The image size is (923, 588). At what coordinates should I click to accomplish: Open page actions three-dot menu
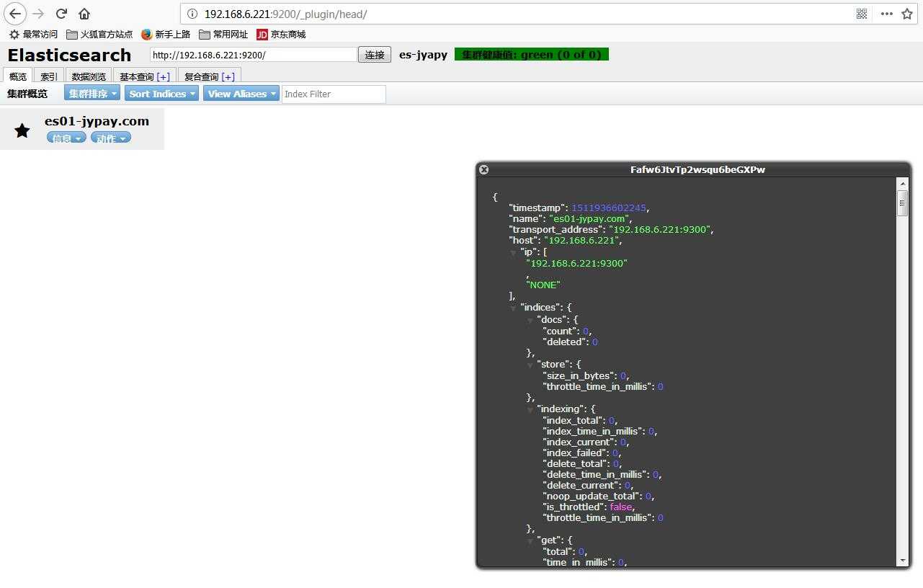point(887,14)
